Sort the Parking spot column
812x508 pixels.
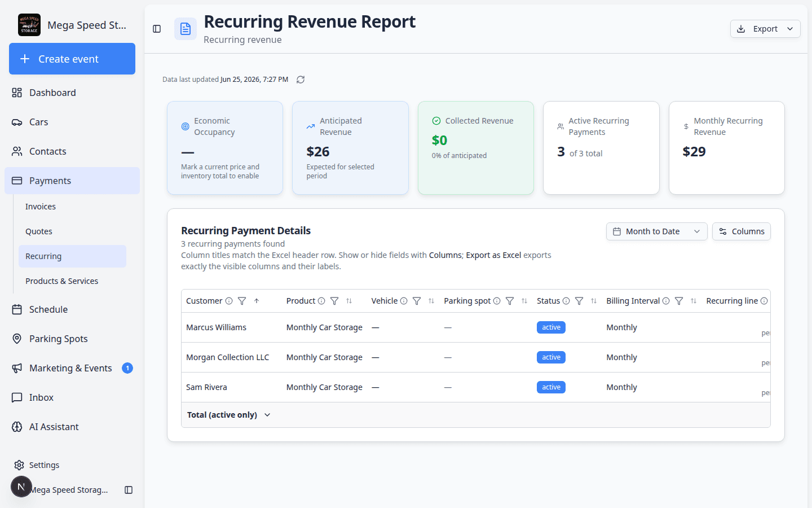pos(524,301)
